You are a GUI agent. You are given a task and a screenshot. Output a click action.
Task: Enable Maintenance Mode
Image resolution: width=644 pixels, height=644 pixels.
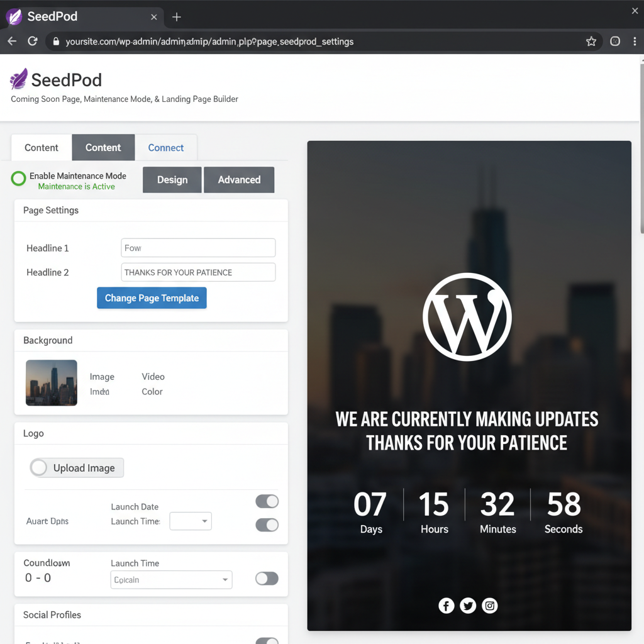tap(18, 179)
